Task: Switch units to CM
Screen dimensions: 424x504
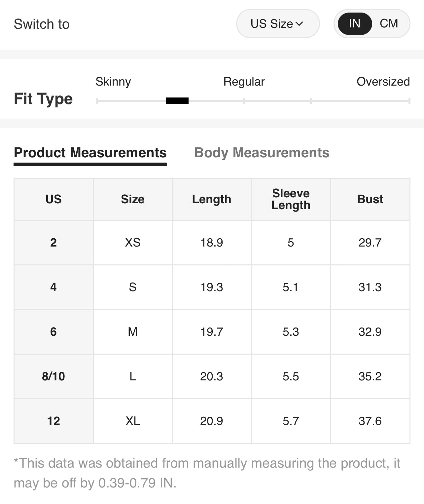Action: pyautogui.click(x=389, y=24)
